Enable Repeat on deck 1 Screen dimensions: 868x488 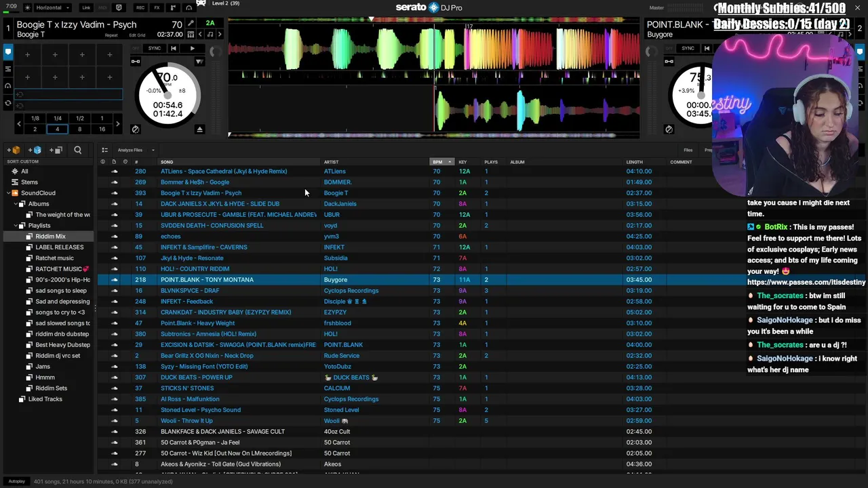[x=111, y=35]
